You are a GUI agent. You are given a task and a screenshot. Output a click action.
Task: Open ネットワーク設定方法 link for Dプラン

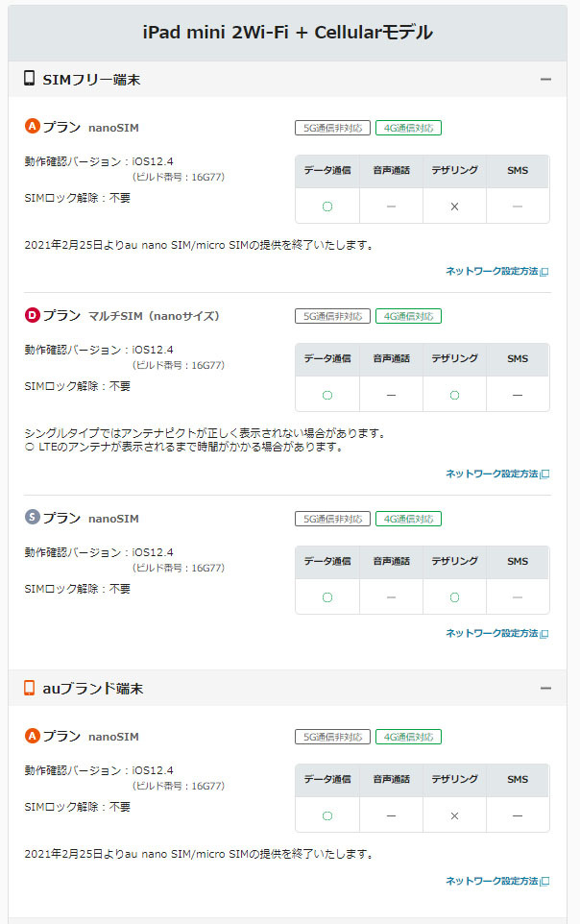(491, 474)
